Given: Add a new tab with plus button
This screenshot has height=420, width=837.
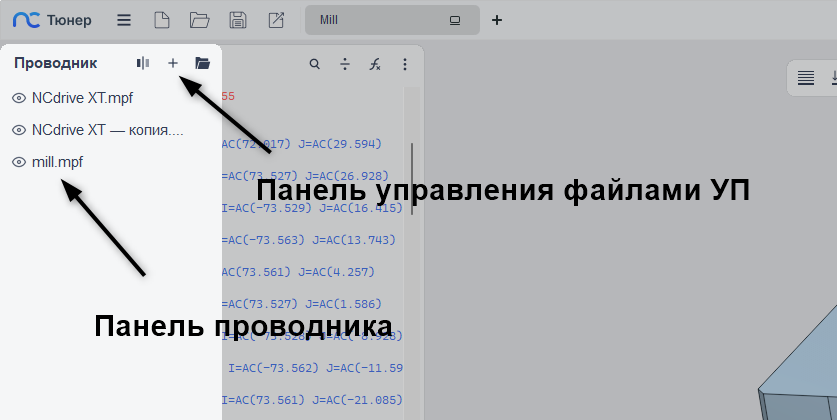Looking at the screenshot, I should (x=497, y=20).
